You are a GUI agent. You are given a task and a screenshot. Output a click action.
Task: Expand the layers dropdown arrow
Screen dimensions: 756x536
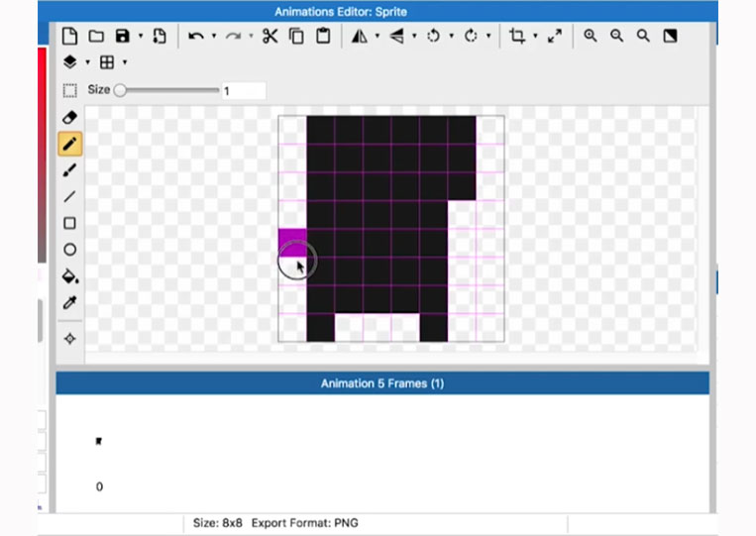(87, 62)
